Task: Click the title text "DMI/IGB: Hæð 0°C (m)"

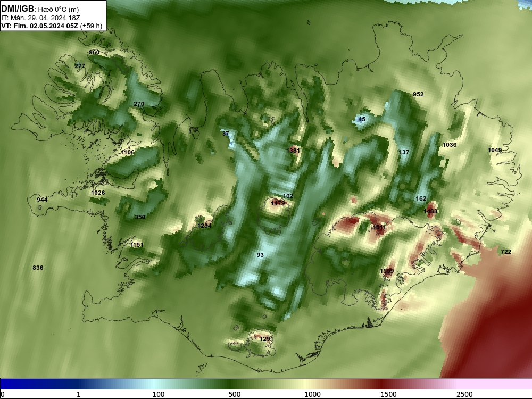Action: [x=40, y=9]
